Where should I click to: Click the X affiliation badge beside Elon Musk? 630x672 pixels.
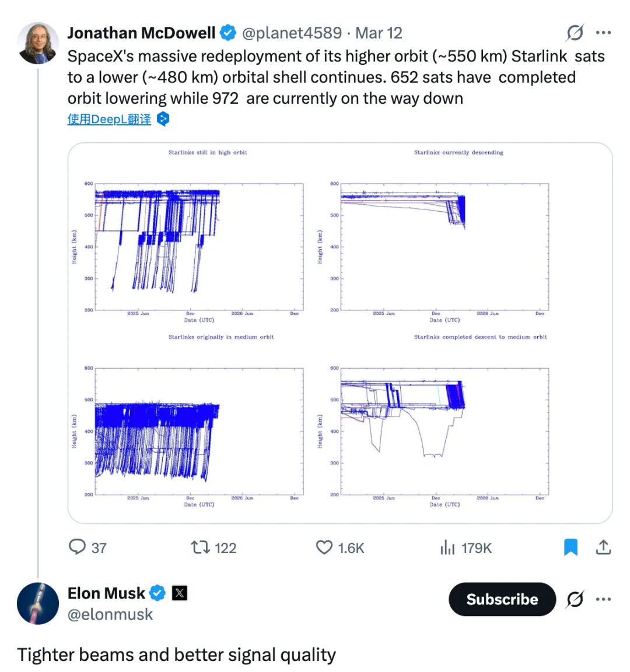[x=180, y=593]
